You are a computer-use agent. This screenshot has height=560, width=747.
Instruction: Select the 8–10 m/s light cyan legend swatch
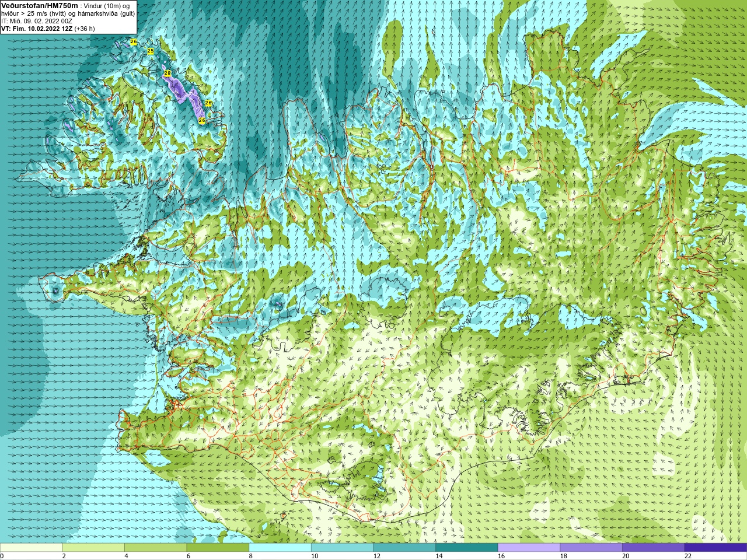pos(280,548)
